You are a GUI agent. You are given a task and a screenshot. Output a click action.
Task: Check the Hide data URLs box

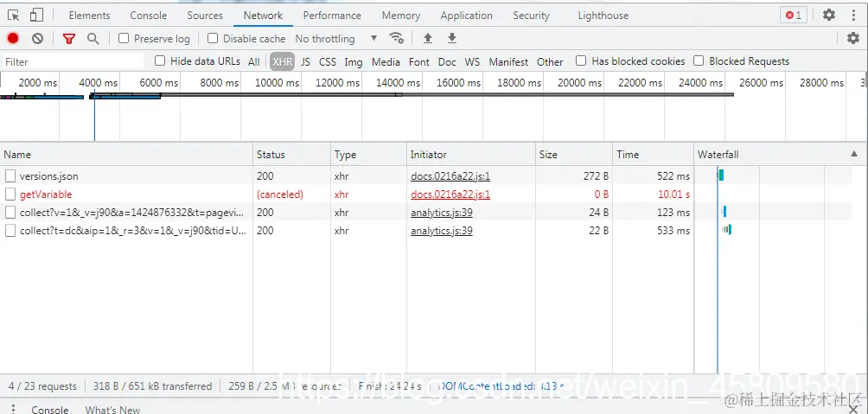pyautogui.click(x=160, y=61)
